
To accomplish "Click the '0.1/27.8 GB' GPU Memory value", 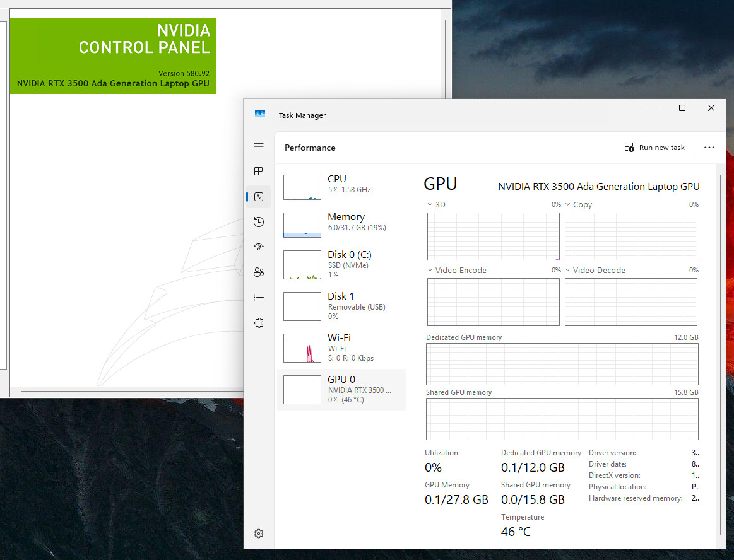I will pos(456,499).
